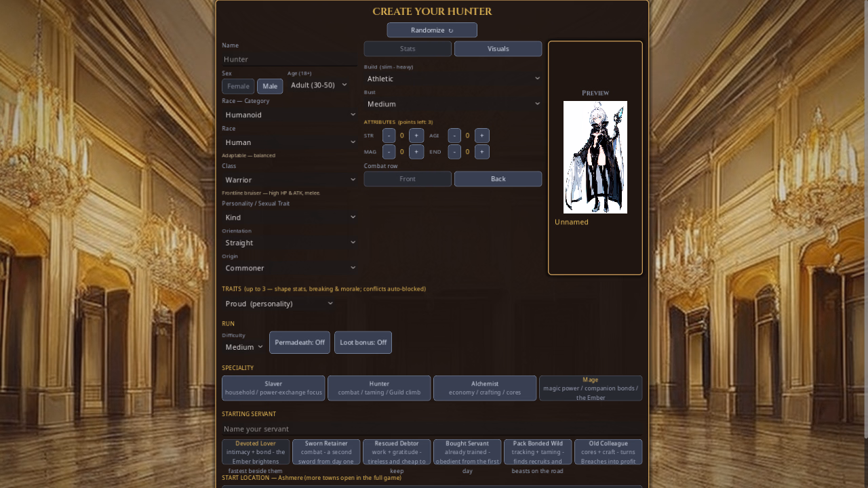
Task: Pick Sworn Retainer starting servant
Action: point(326,452)
